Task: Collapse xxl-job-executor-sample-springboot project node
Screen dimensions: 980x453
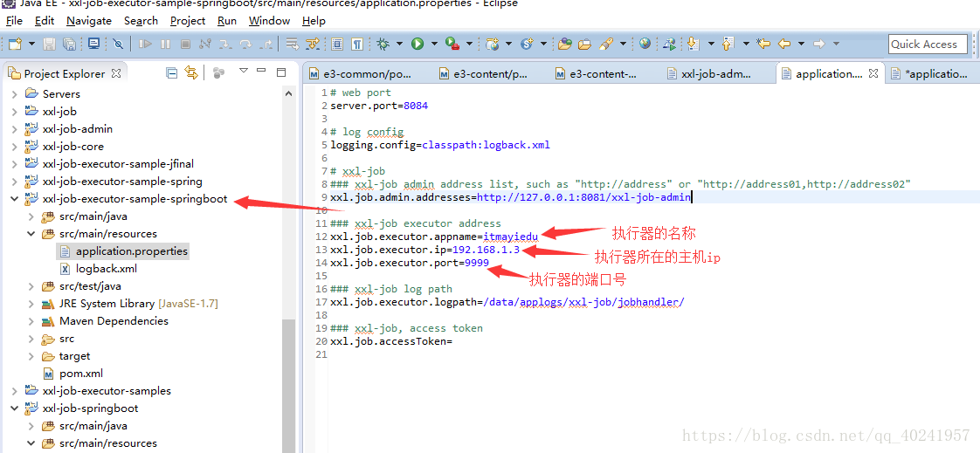Action: pyautogui.click(x=14, y=199)
